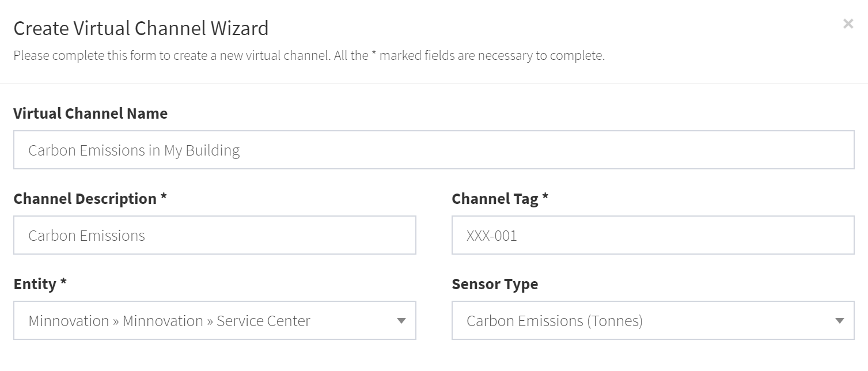
Task: Click the 'Entity *' field label
Action: tap(40, 284)
